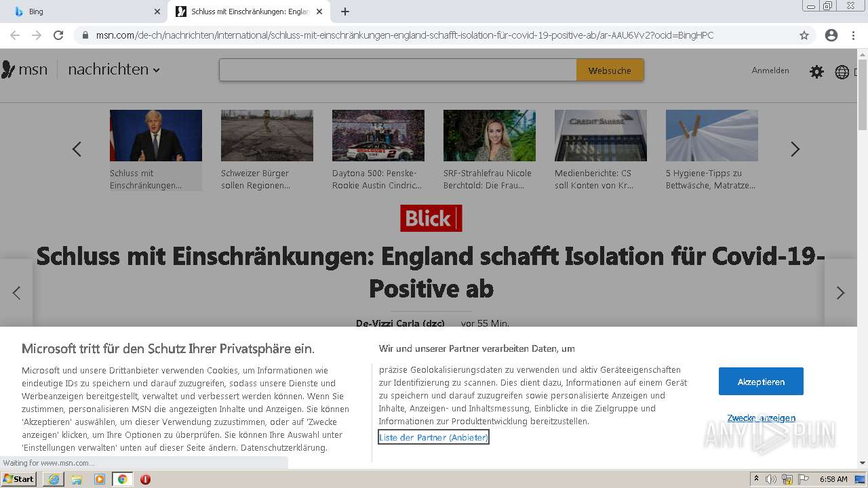Click the Credit Suisse building thumbnail
Viewport: 868px width, 488px height.
pyautogui.click(x=601, y=136)
